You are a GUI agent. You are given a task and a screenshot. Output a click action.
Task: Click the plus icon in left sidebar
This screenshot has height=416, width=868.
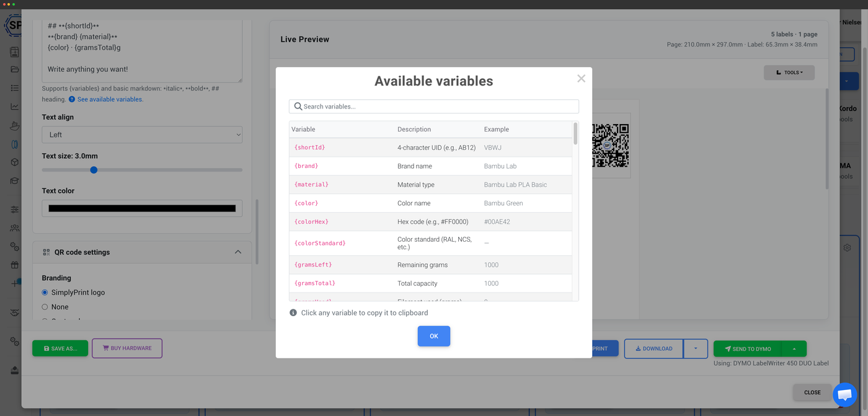click(15, 283)
